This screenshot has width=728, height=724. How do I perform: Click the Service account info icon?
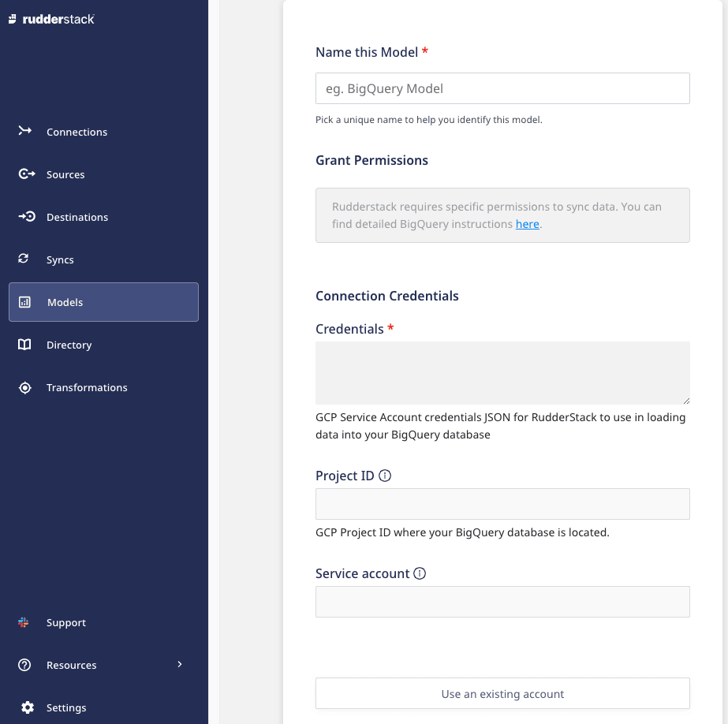pos(420,573)
